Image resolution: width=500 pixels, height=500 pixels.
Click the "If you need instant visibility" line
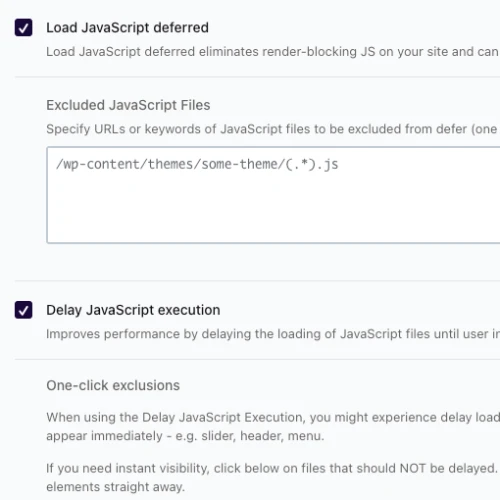click(272, 468)
